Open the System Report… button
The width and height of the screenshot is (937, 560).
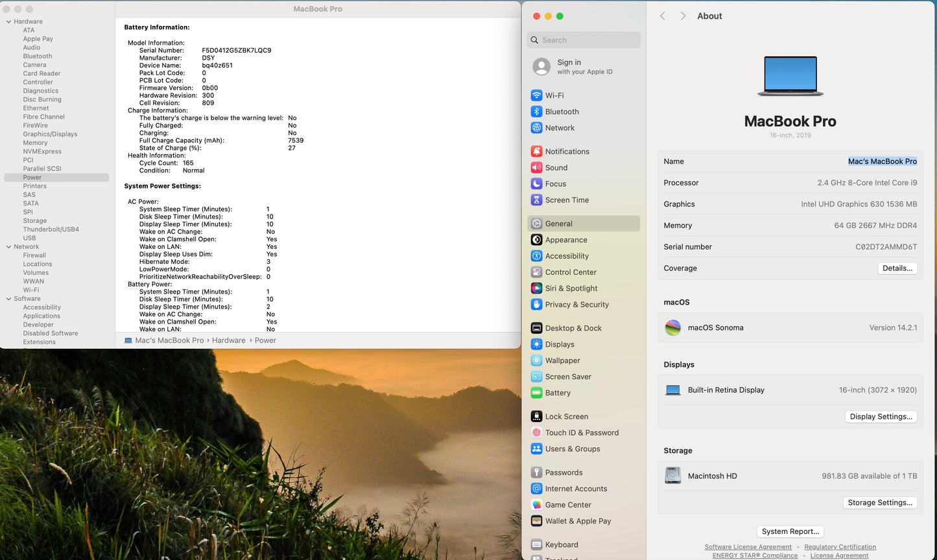(x=790, y=531)
